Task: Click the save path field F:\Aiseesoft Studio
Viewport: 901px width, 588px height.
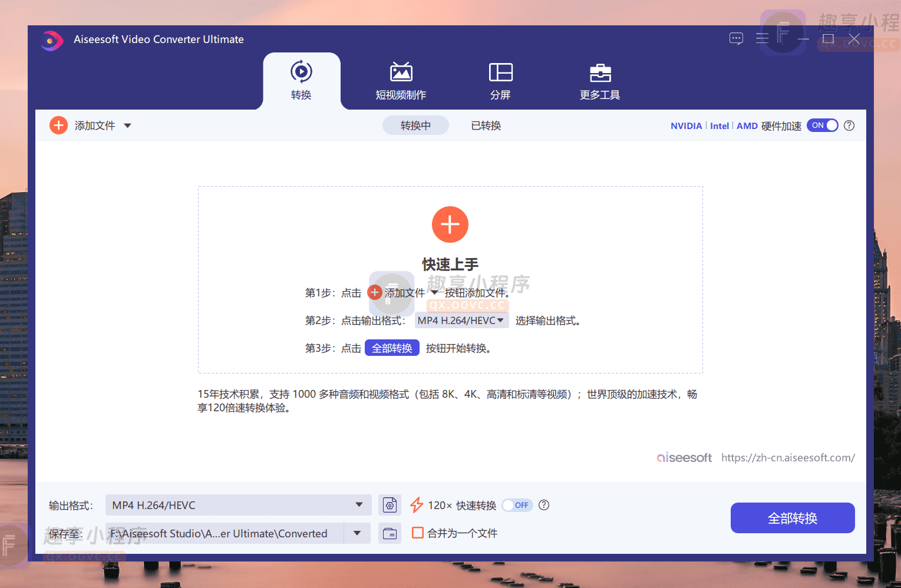Action: (225, 533)
